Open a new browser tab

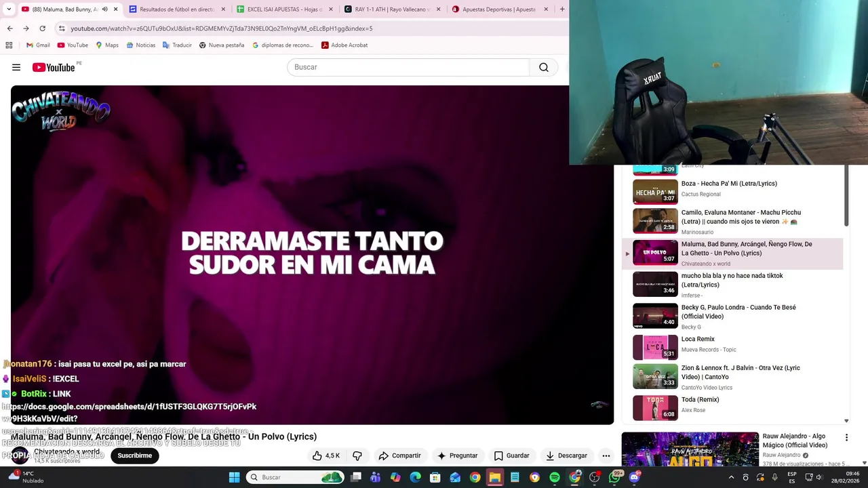point(562,9)
